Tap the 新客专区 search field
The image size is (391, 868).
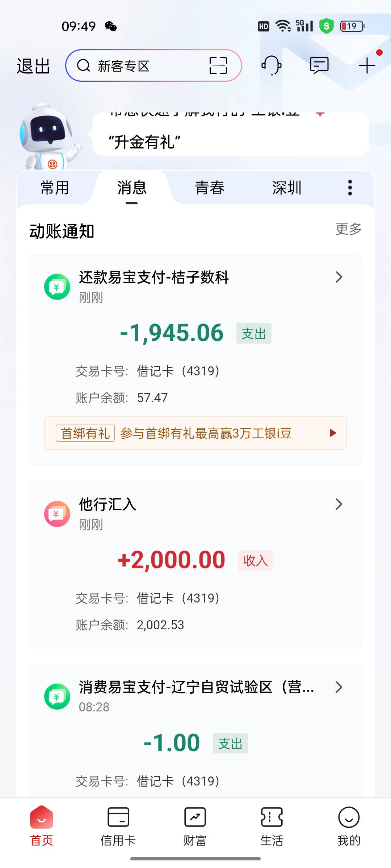click(x=141, y=66)
